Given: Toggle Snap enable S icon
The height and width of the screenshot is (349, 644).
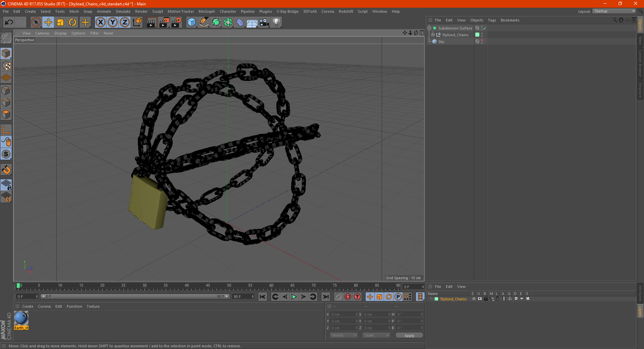Looking at the screenshot, I should 6,154.
